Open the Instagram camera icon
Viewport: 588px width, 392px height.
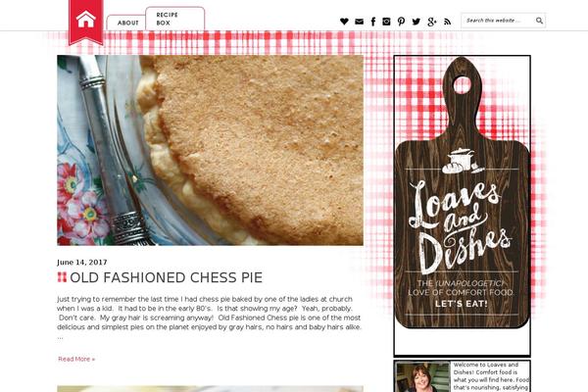tap(386, 22)
